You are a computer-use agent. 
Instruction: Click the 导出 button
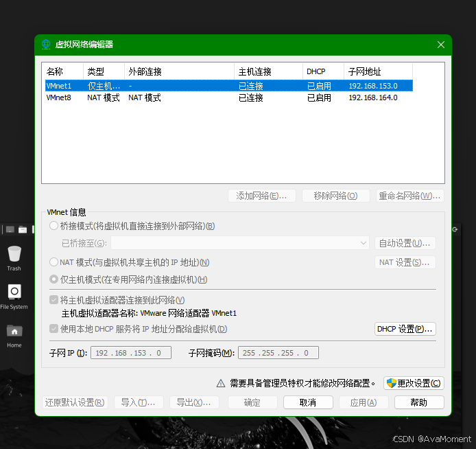click(194, 402)
